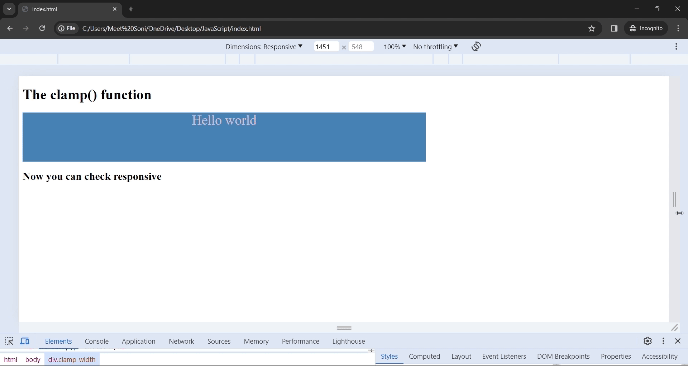Open DevTools customize menu
Image resolution: width=688 pixels, height=366 pixels.
[663, 341]
